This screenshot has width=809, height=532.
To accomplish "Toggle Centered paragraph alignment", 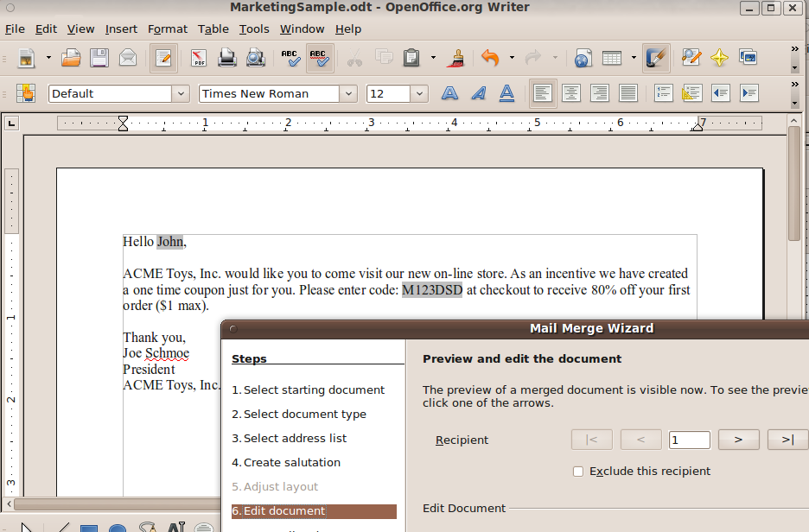I will [571, 94].
